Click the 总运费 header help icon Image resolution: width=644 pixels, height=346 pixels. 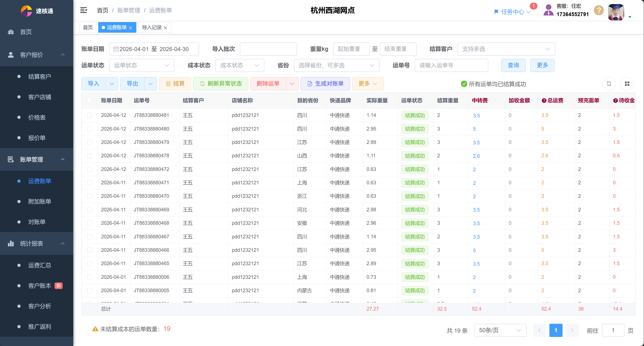point(544,101)
